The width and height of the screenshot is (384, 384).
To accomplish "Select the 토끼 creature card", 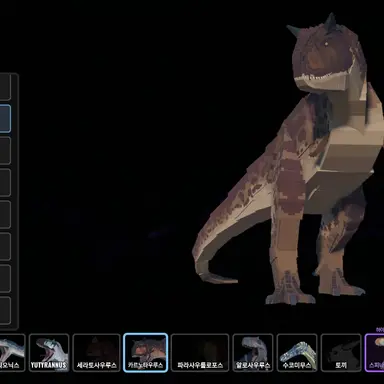I will 341,353.
